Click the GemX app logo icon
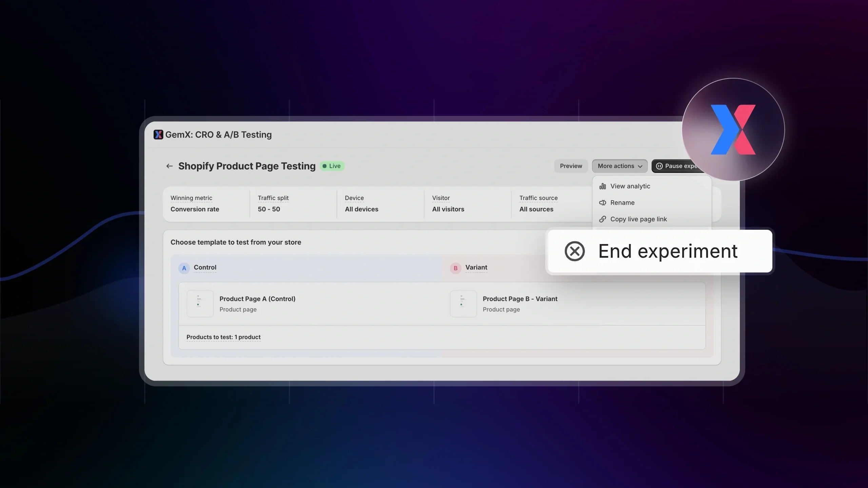Image resolution: width=868 pixels, height=488 pixels. 158,135
